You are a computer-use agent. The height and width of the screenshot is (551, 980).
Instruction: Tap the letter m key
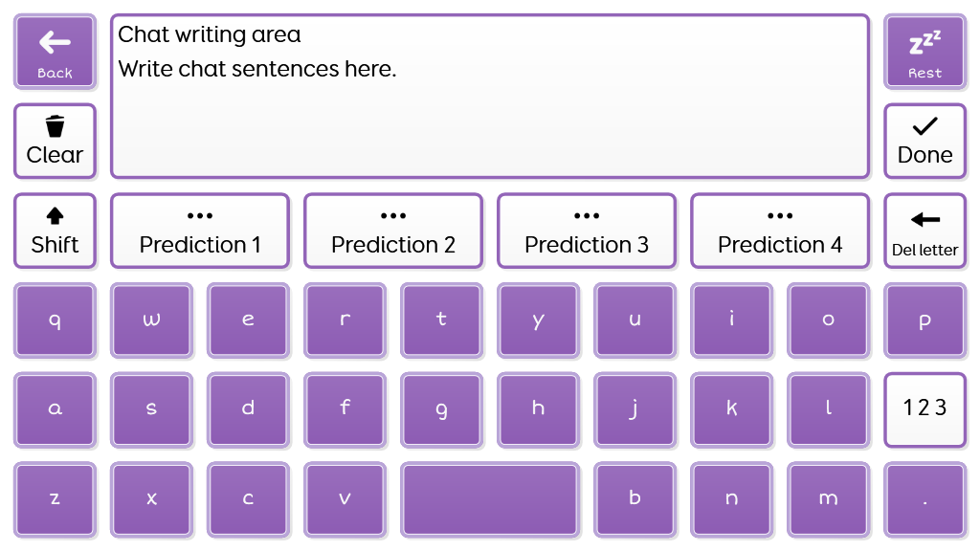click(828, 498)
